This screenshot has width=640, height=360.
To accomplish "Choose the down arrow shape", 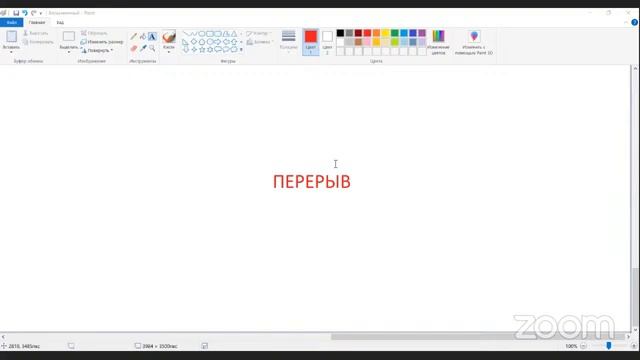I will pos(186,49).
